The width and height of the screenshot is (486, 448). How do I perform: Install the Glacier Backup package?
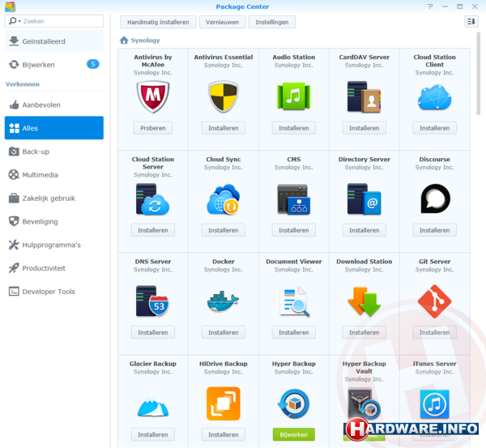(x=153, y=434)
